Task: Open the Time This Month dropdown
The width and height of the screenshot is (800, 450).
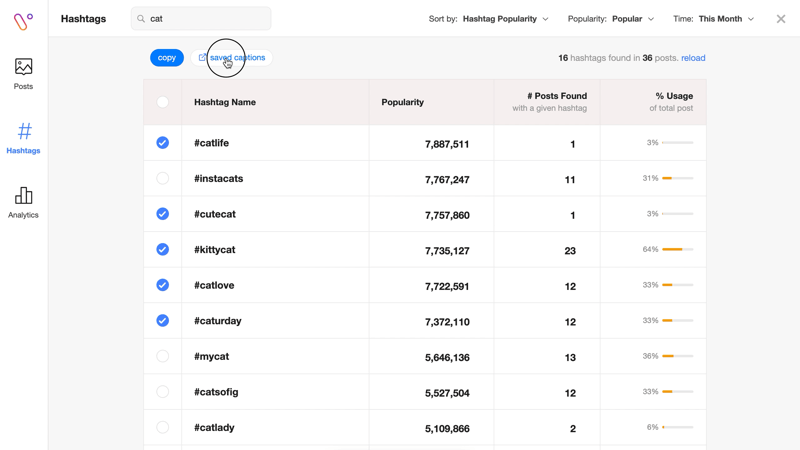Action: coord(713,19)
